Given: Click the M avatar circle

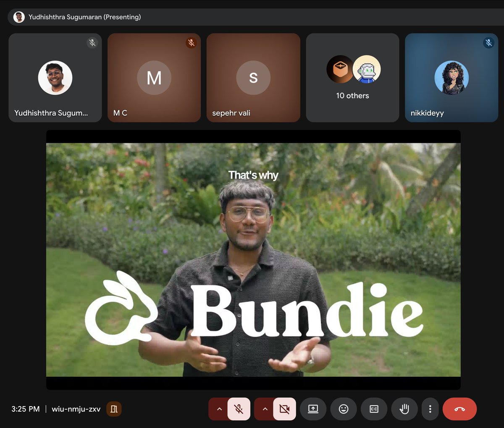Looking at the screenshot, I should 154,78.
